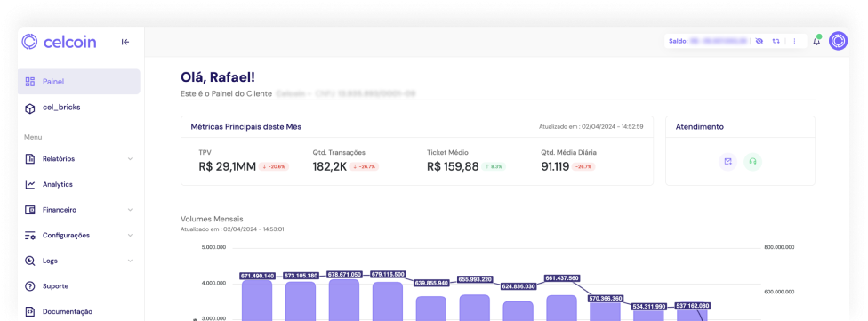Click the celcoin logo
868x321 pixels.
59,42
